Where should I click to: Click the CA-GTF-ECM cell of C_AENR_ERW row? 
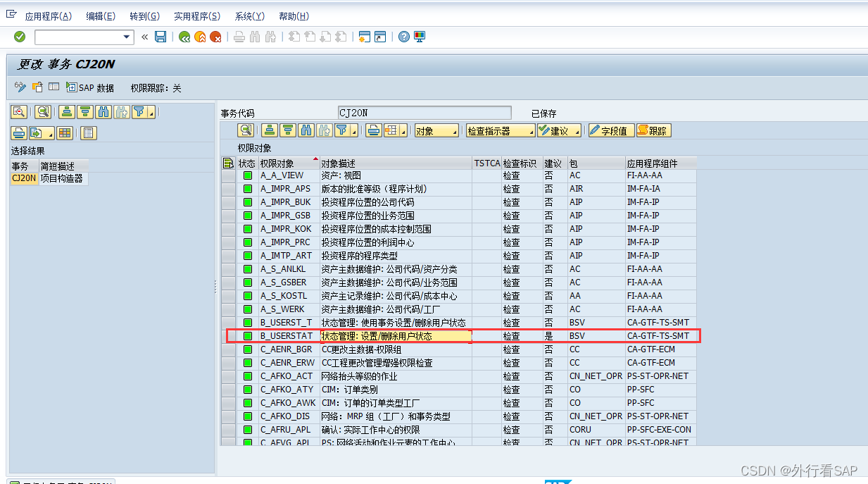(x=660, y=363)
